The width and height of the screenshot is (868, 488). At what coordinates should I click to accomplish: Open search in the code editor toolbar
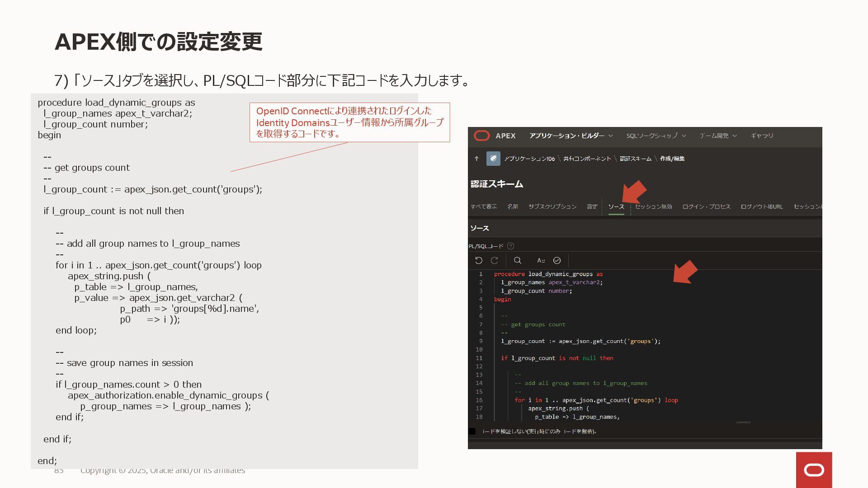[x=518, y=260]
